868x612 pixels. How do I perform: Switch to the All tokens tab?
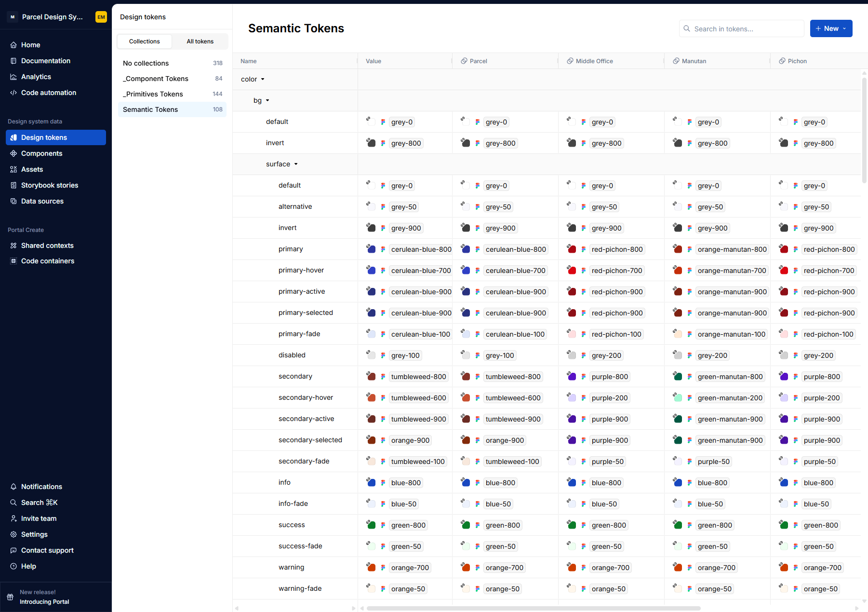(x=200, y=41)
